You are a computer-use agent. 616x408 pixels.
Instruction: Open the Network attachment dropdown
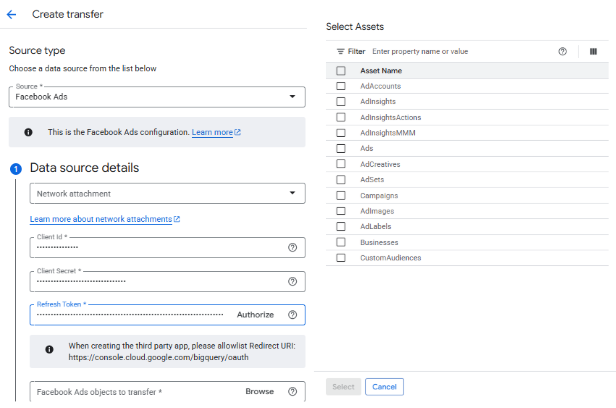click(x=167, y=193)
